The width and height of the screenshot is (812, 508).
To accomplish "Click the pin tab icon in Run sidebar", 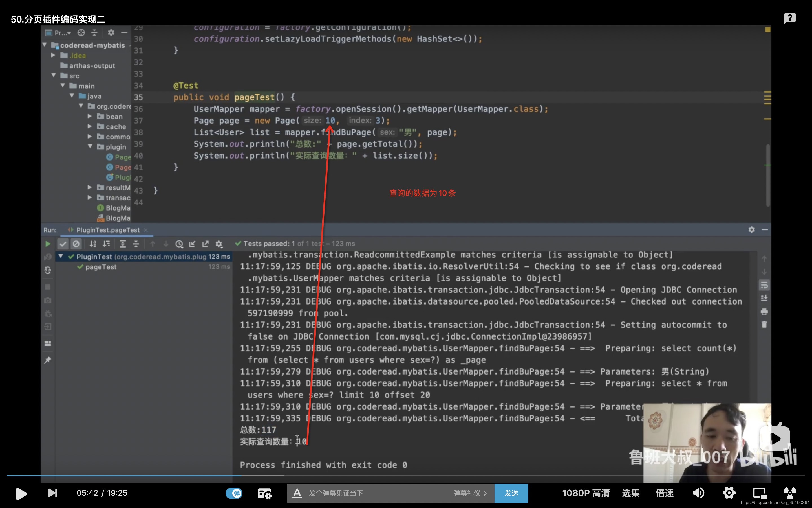I will [48, 360].
